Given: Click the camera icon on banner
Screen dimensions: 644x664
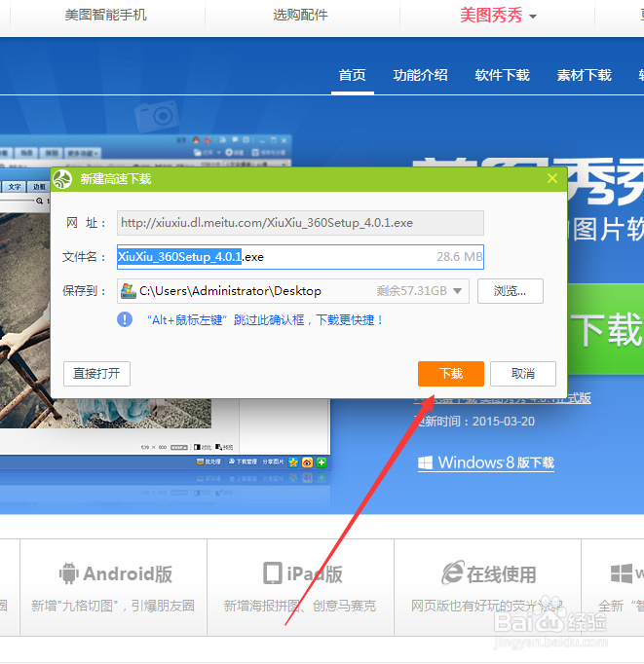Looking at the screenshot, I should [156, 116].
